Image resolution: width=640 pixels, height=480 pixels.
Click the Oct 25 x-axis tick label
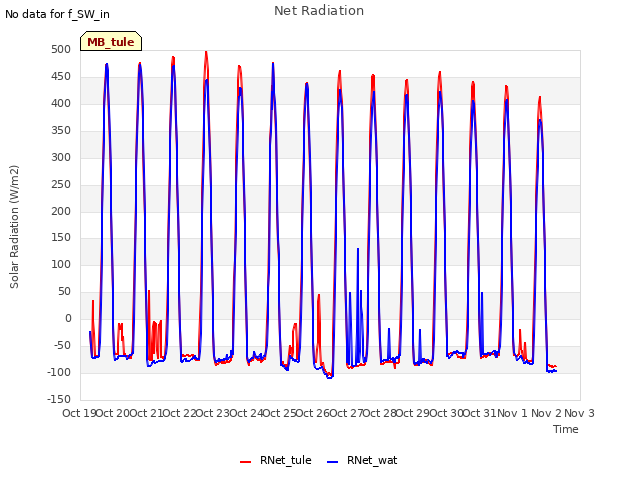(279, 413)
